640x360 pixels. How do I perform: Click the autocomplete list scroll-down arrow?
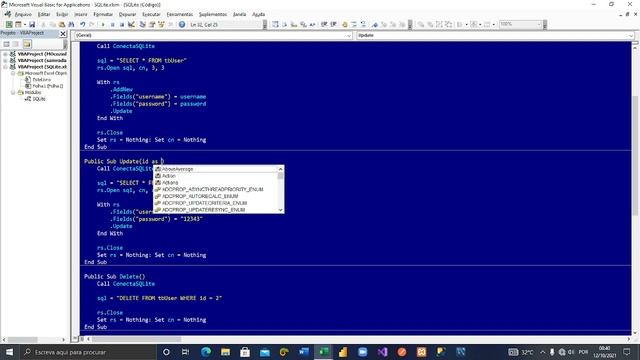[280, 210]
